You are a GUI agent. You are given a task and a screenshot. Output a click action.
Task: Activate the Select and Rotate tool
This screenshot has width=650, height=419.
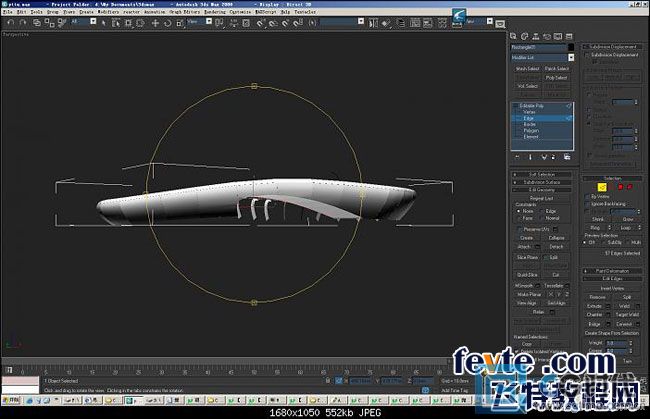coord(167,23)
